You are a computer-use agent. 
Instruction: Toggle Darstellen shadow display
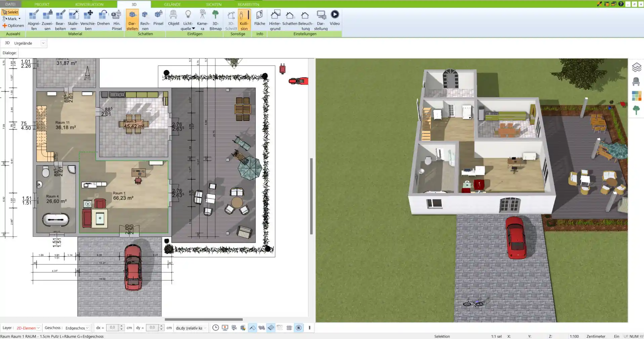pos(132,20)
